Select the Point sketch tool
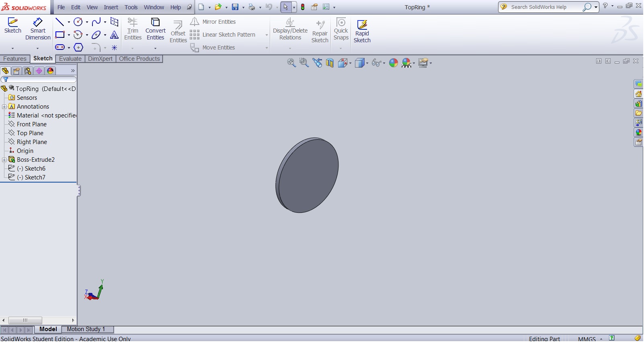644x346 pixels. tap(115, 47)
